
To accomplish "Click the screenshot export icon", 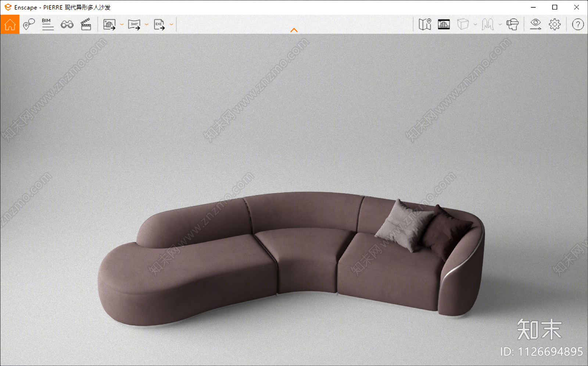I will (109, 25).
